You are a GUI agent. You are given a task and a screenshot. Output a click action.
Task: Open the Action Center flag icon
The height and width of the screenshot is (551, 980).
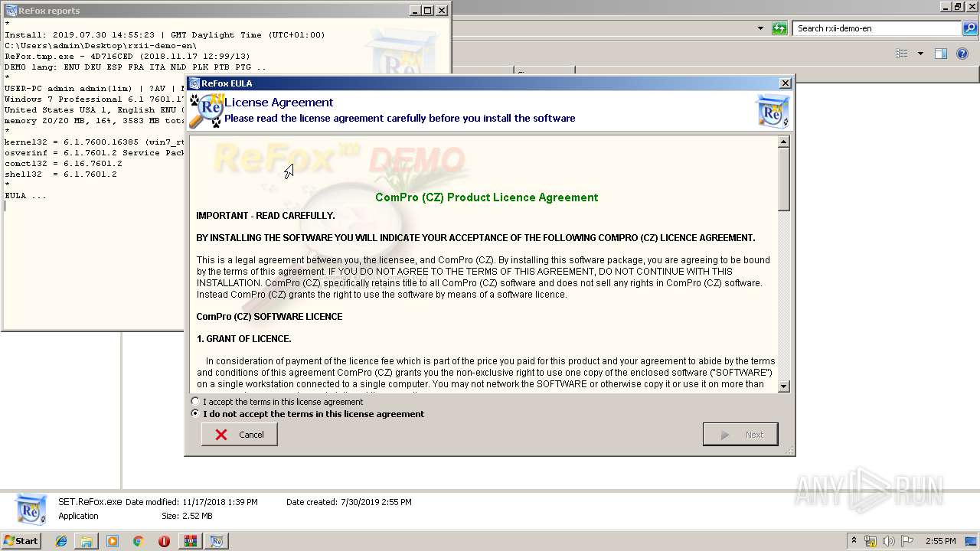(x=907, y=541)
